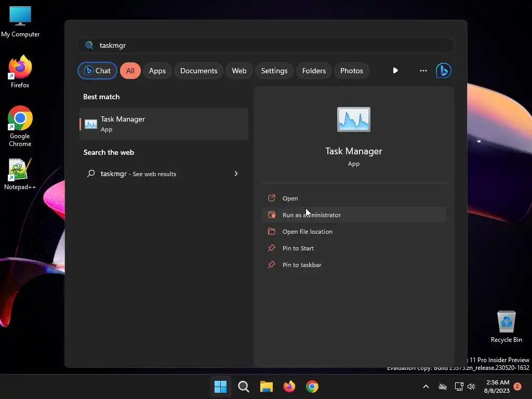This screenshot has width=532, height=399.
Task: Select the Notepad++ desktop shortcut
Action: (x=20, y=174)
